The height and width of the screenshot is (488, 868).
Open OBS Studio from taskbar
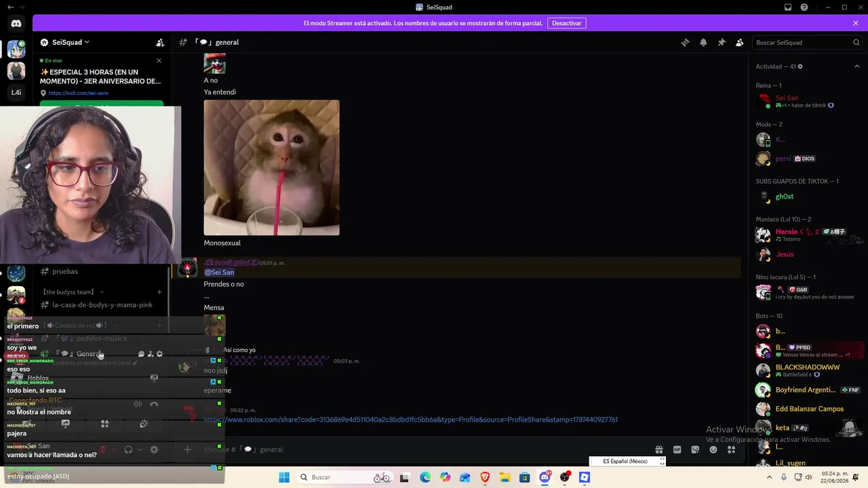(564, 477)
